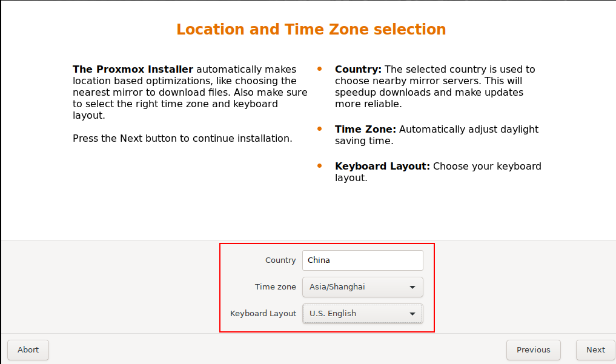Click the Time zone field label
This screenshot has height=364, width=616.
click(276, 287)
